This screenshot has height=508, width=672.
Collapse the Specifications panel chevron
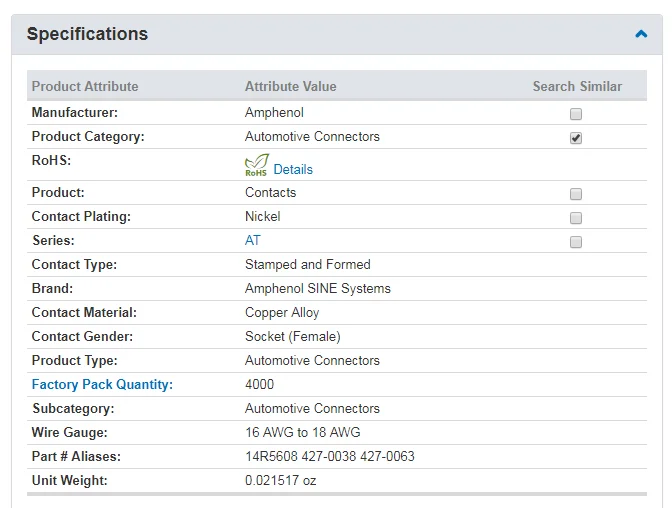tap(641, 34)
